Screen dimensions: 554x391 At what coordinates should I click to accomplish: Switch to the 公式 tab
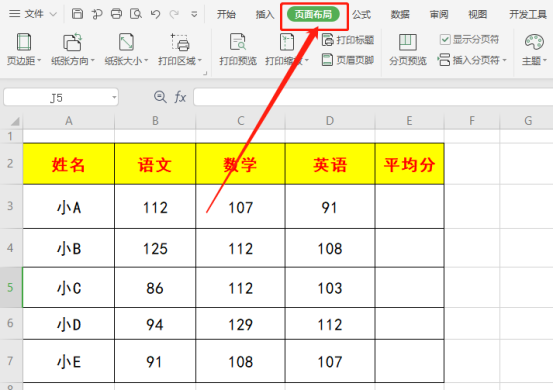point(361,14)
